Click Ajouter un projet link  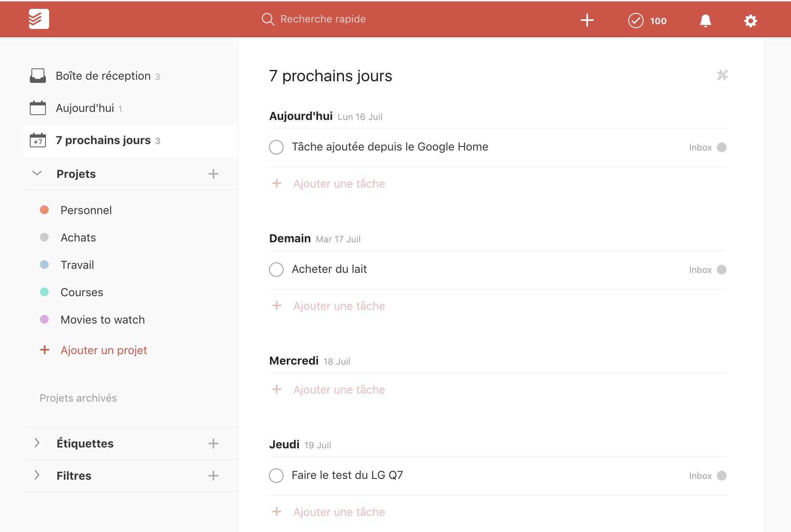104,350
